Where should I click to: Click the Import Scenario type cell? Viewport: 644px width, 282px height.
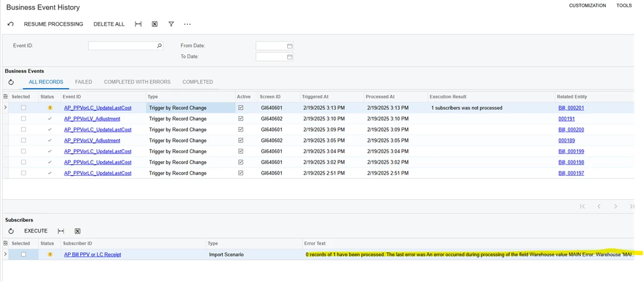226,255
